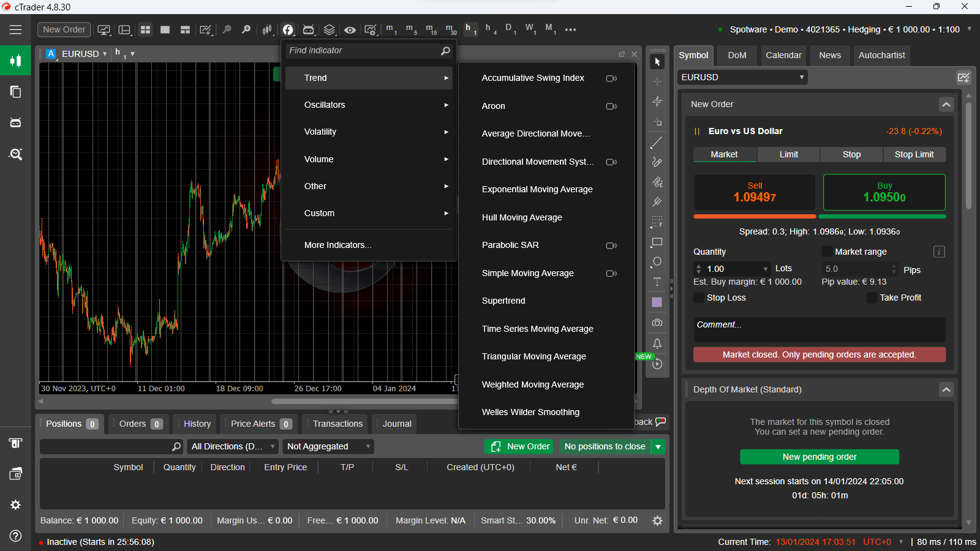This screenshot has width=980, height=551.
Task: Open the Analyze magnifier icon in sidebar
Action: (15, 154)
